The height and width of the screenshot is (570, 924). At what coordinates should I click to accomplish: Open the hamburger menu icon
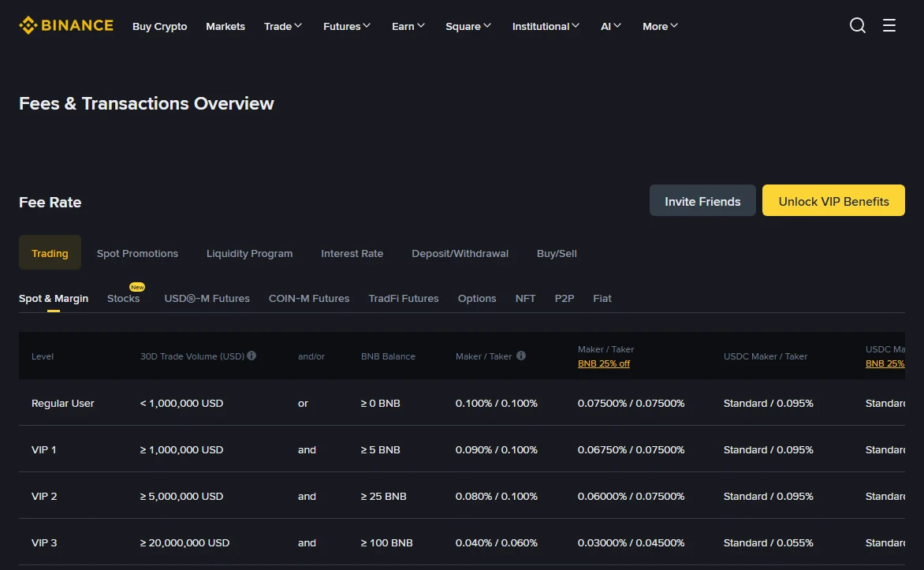[x=889, y=25]
